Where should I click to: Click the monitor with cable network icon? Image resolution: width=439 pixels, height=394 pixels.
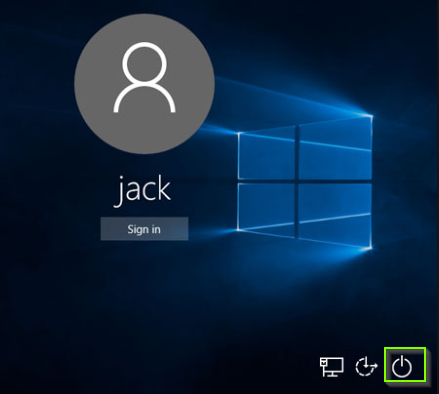331,367
